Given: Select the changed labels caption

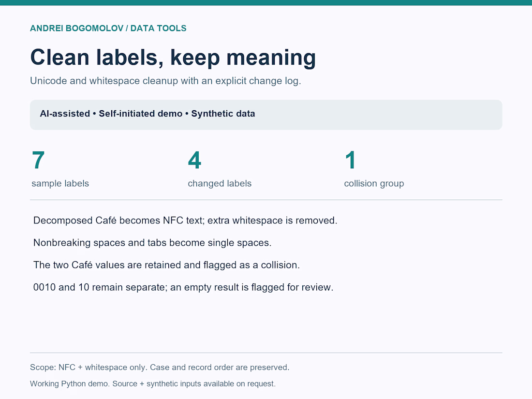Looking at the screenshot, I should 220,184.
